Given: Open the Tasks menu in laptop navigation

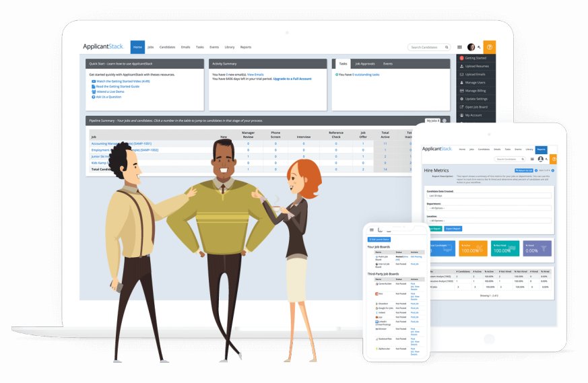Looking at the screenshot, I should [200, 47].
